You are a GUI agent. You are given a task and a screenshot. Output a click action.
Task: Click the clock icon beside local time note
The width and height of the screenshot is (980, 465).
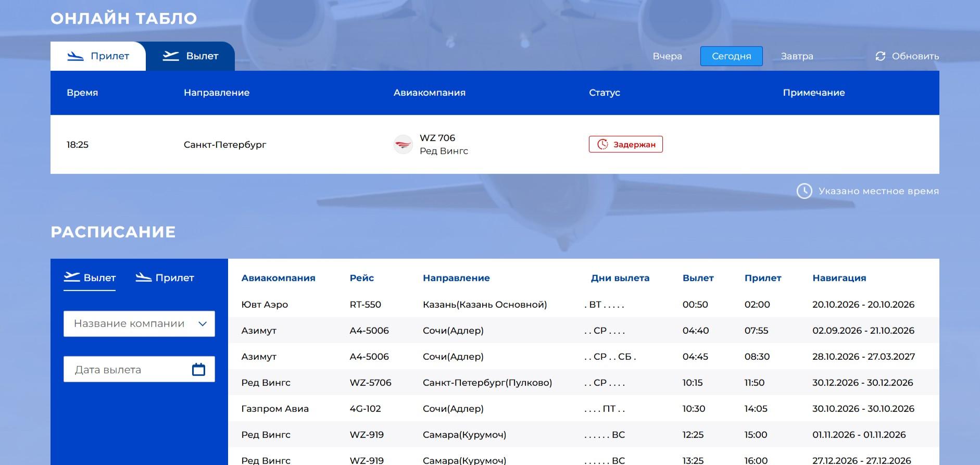805,191
